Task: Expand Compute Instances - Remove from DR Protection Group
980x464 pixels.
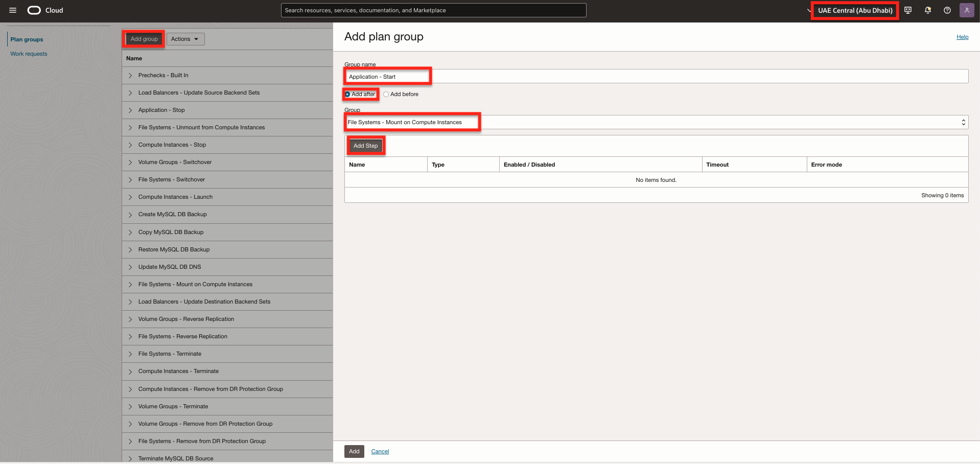Action: (x=130, y=389)
